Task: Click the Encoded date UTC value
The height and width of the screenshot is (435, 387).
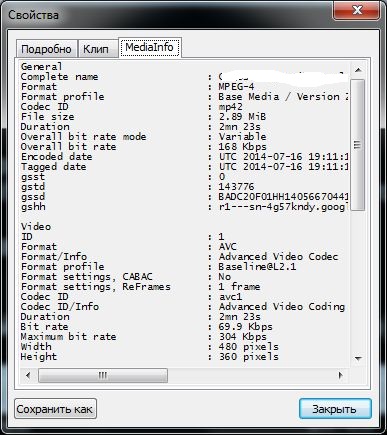Action: click(283, 157)
